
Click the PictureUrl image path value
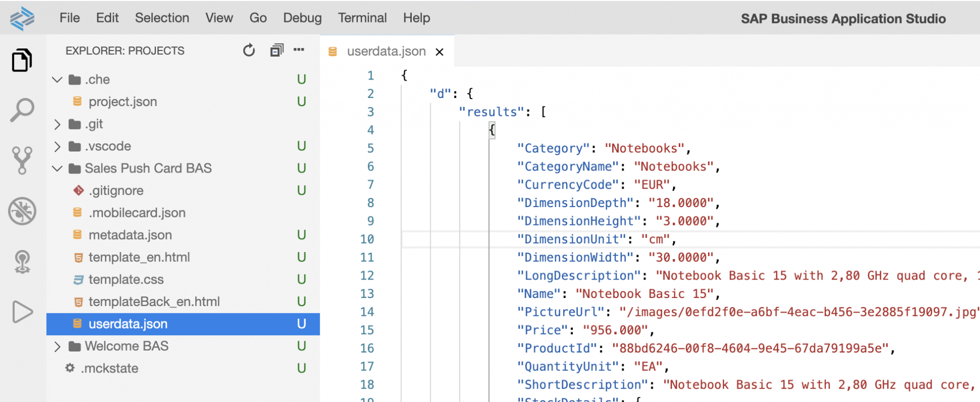[800, 312]
